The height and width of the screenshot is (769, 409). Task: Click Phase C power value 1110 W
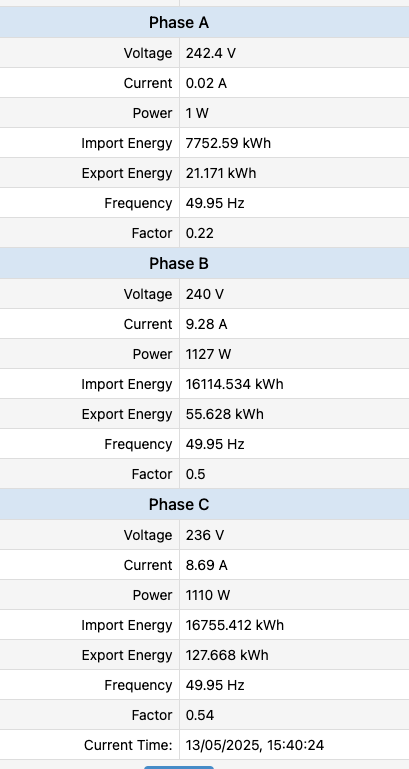tap(207, 595)
